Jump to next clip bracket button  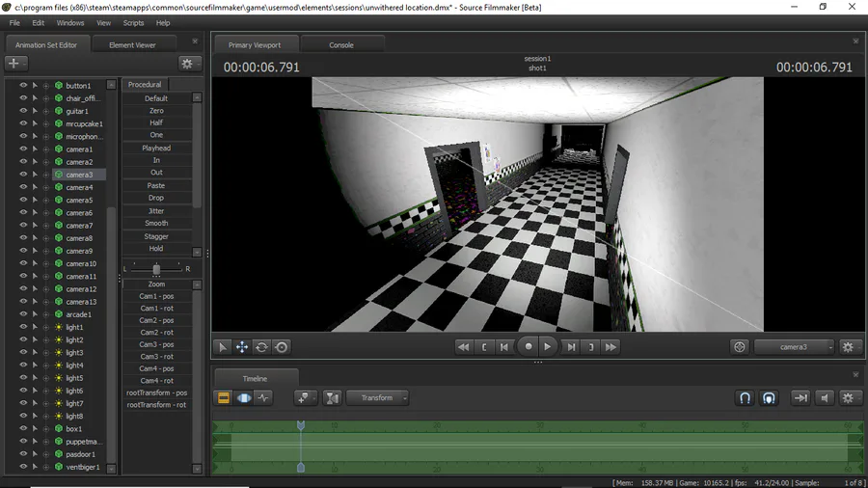click(x=590, y=347)
